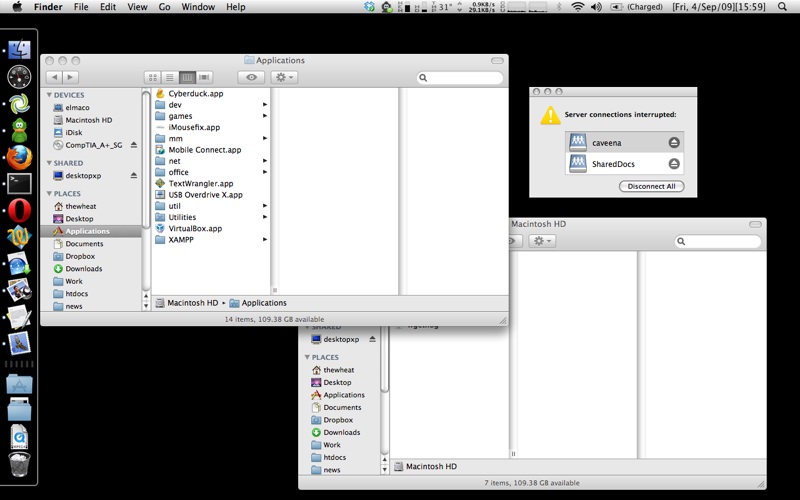Collapse the DEVICES sidebar section
This screenshot has width=800, height=500.
50,95
